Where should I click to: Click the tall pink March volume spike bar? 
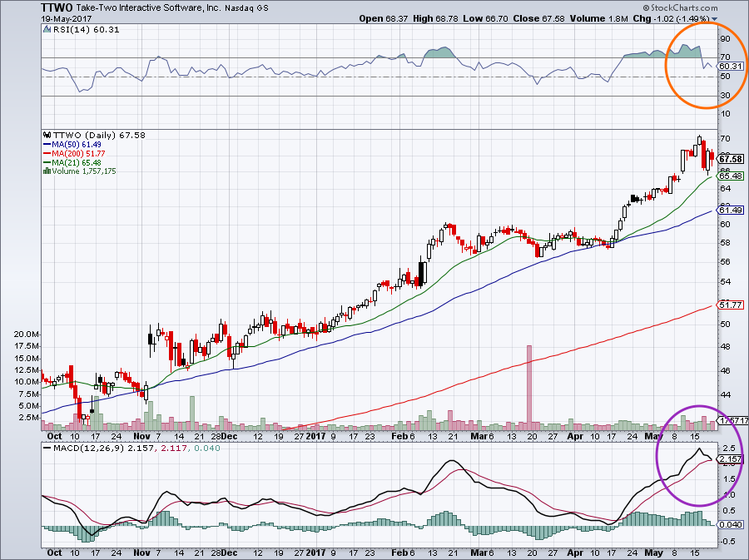(528, 387)
